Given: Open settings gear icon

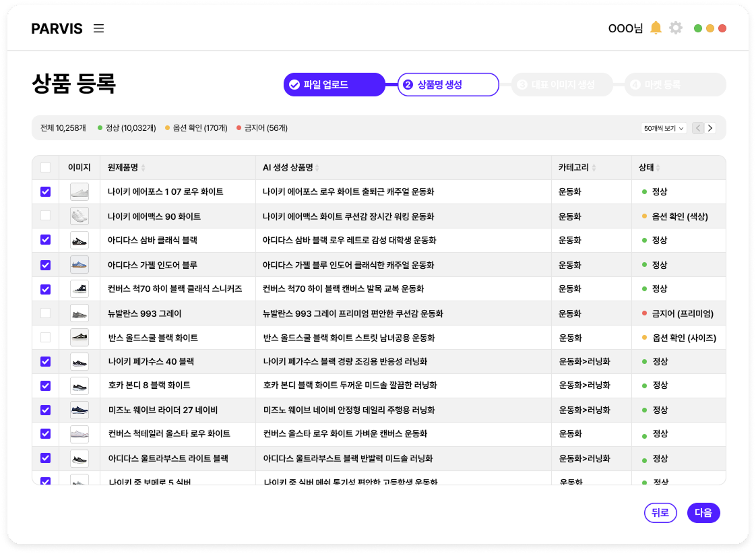Looking at the screenshot, I should (x=676, y=28).
